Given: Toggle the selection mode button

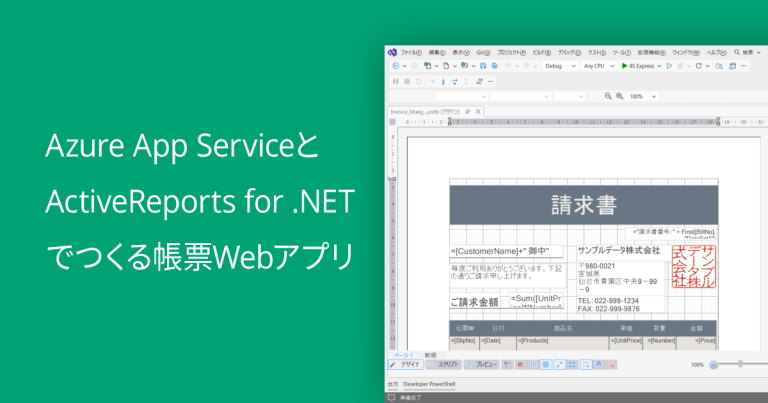Looking at the screenshot, I should pos(586,365).
